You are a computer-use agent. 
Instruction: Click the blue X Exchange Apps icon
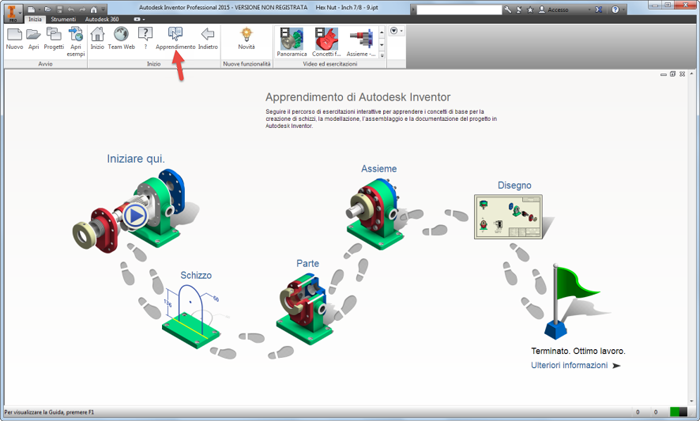[599, 9]
